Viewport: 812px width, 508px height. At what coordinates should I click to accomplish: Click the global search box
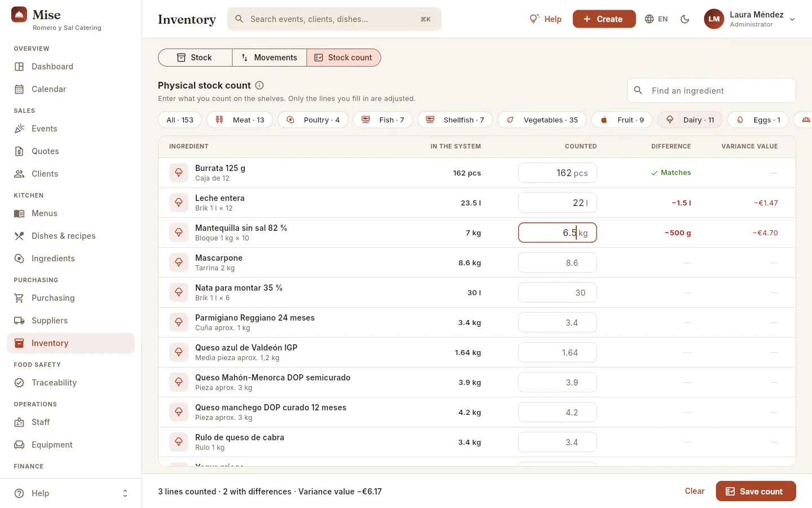(334, 19)
